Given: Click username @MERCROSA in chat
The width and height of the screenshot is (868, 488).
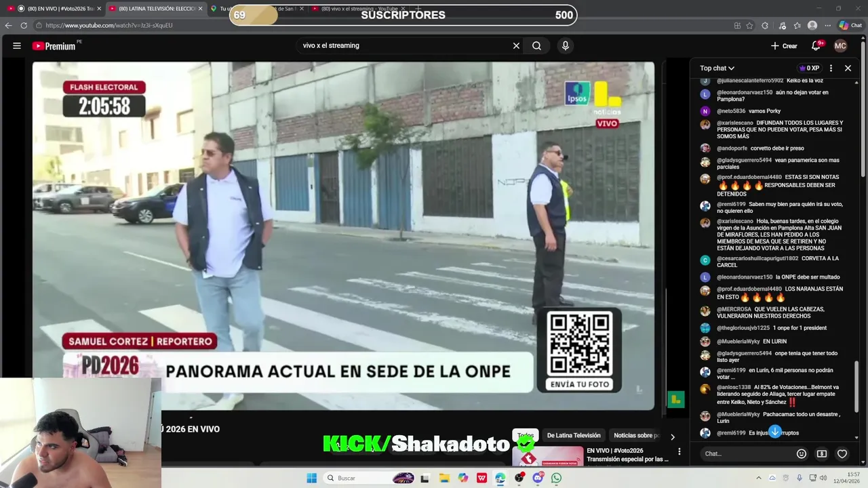Looking at the screenshot, I should point(734,309).
